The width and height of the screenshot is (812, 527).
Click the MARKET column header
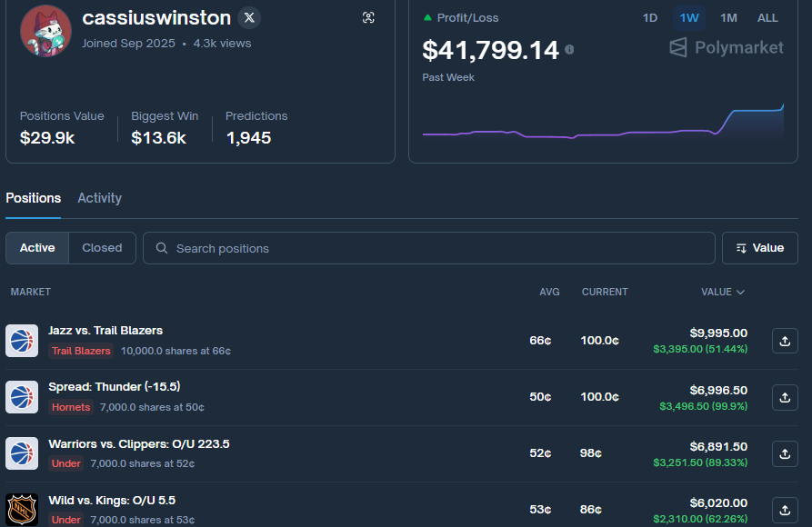(x=31, y=292)
